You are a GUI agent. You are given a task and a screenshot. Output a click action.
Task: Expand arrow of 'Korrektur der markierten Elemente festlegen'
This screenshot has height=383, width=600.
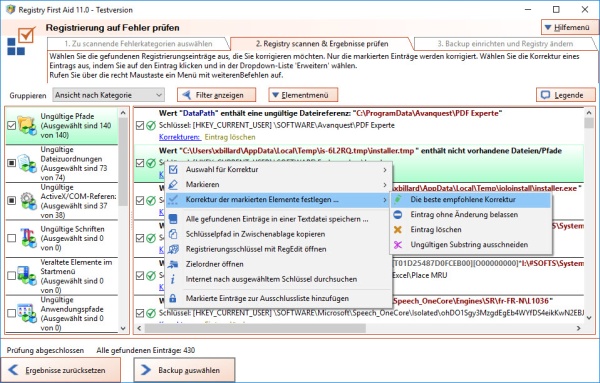pyautogui.click(x=385, y=200)
